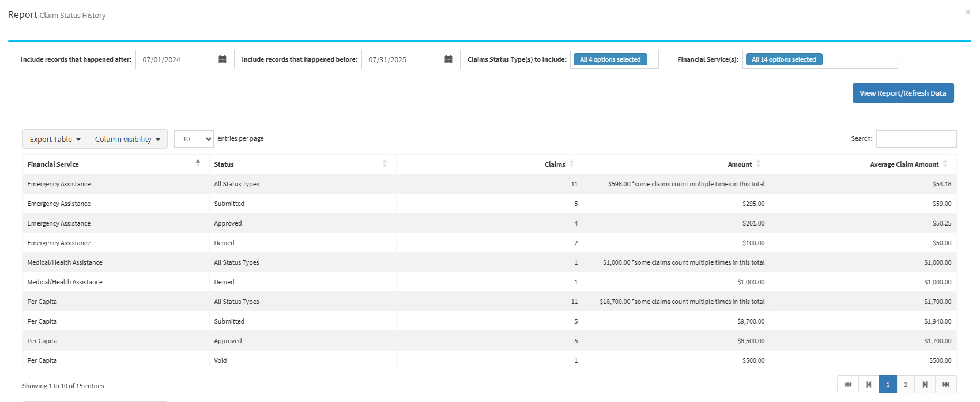Screen dimensions: 980x402
Task: Click the 07/01/2024 start date field
Action: [174, 59]
